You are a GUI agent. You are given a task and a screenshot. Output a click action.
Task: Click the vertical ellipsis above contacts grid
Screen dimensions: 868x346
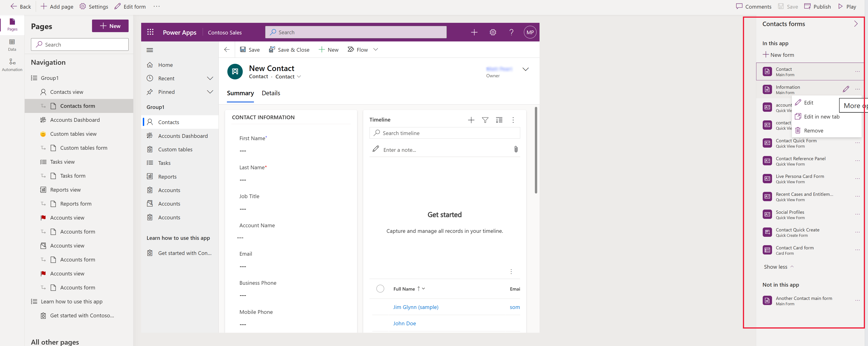point(511,271)
